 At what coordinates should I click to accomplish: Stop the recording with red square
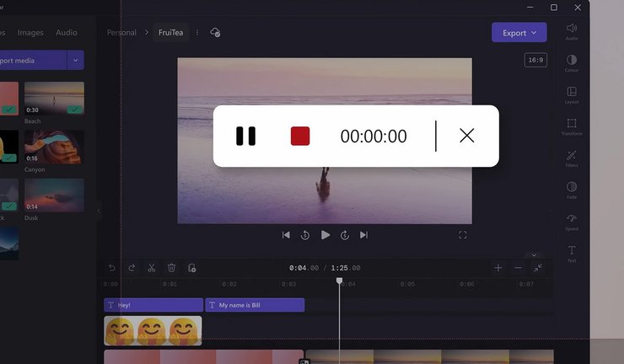300,136
